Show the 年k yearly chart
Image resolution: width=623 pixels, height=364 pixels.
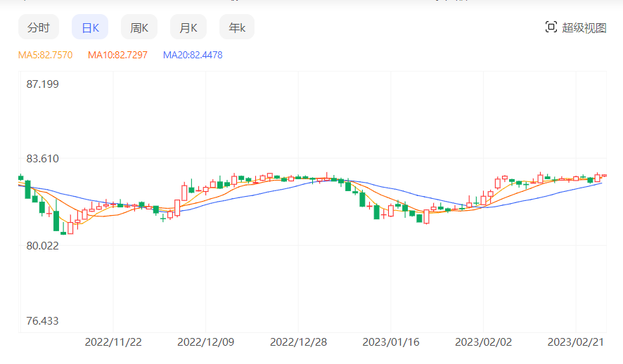(237, 27)
